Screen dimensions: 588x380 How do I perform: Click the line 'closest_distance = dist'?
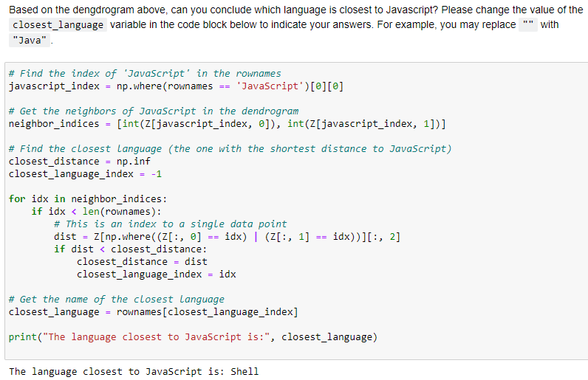click(x=142, y=262)
